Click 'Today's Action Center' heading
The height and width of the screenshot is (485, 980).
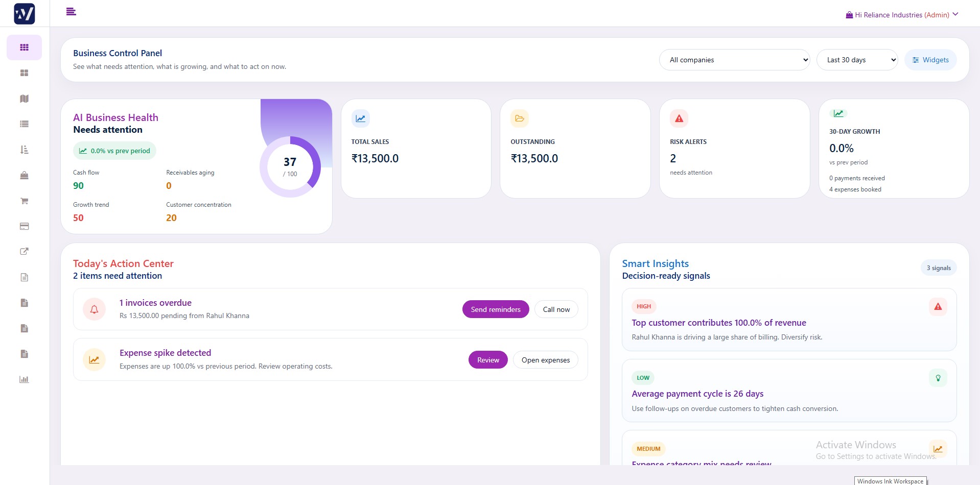(x=123, y=263)
